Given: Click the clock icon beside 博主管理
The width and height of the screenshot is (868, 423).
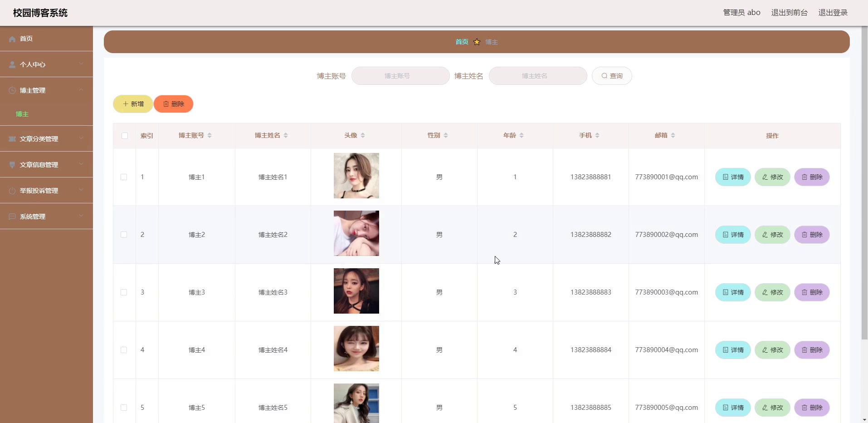Looking at the screenshot, I should [12, 91].
